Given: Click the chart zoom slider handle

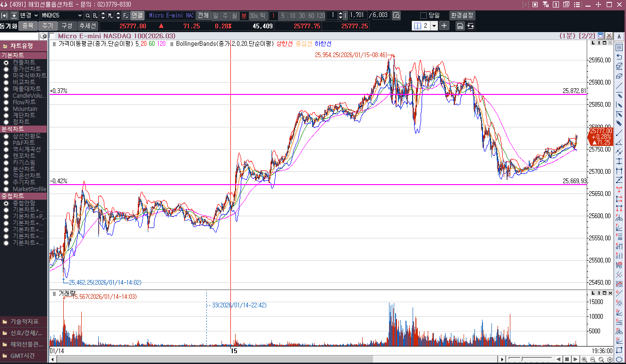Looking at the screenshot, I should pyautogui.click(x=522, y=359).
